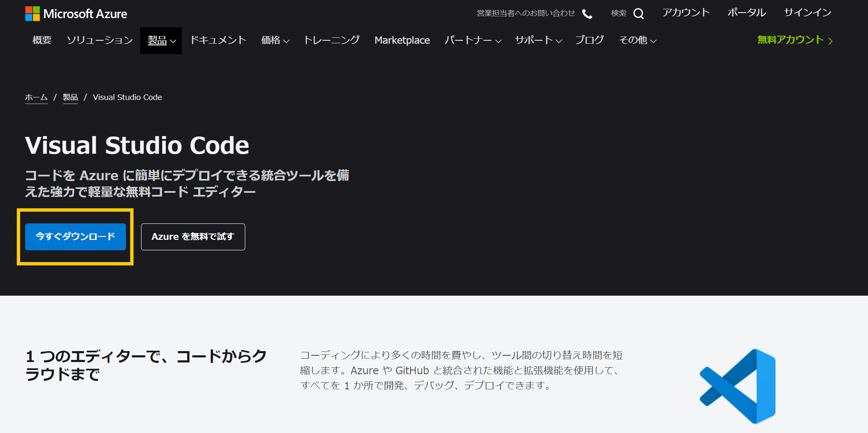
Task: Click the 製品 breadcrumb link
Action: pos(70,97)
